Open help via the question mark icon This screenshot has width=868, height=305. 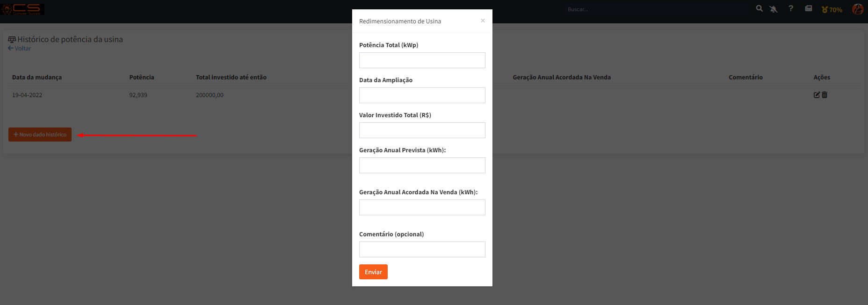[x=791, y=8]
